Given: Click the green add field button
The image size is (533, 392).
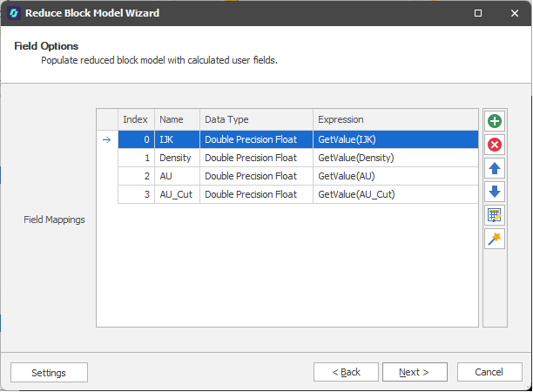Looking at the screenshot, I should point(494,121).
